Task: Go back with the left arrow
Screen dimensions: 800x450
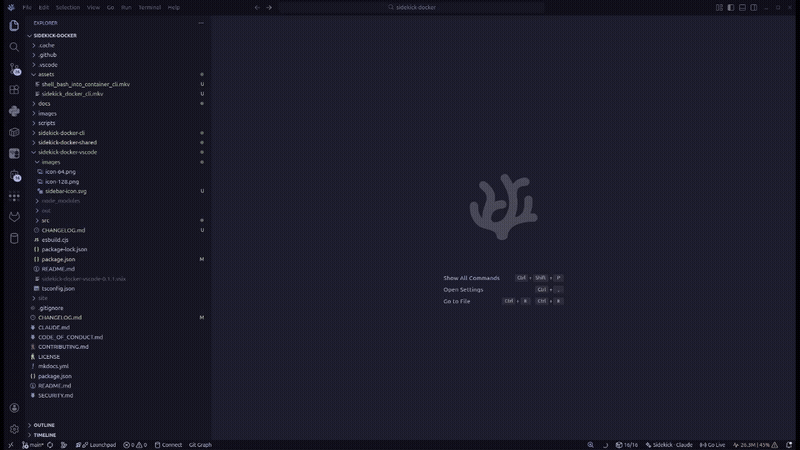Action: coord(257,7)
